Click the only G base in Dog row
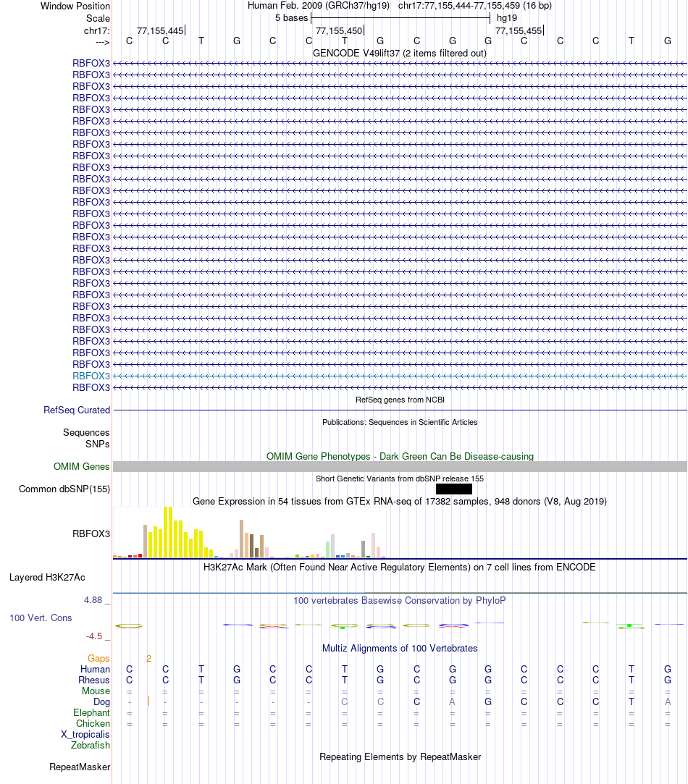688x784 pixels. point(488,702)
